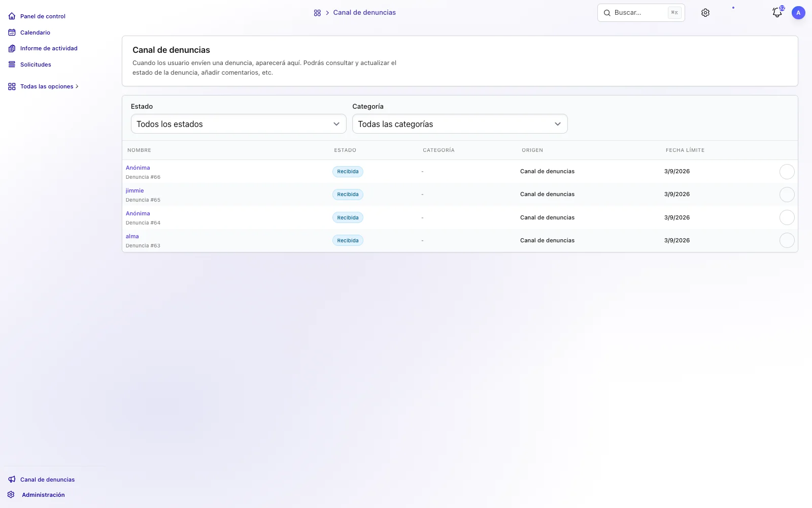Click the text Denuncia #64
The width and height of the screenshot is (812, 508).
[143, 223]
